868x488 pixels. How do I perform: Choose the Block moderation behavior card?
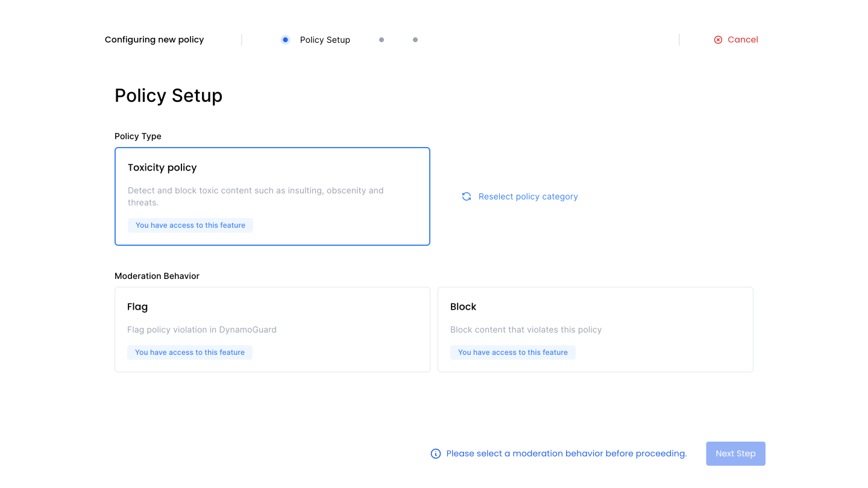coord(596,330)
